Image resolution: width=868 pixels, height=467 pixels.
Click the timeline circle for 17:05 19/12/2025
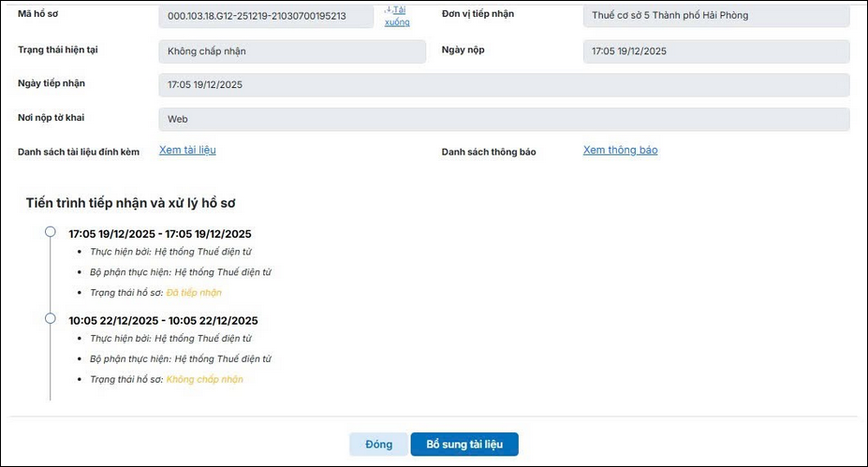click(x=51, y=233)
